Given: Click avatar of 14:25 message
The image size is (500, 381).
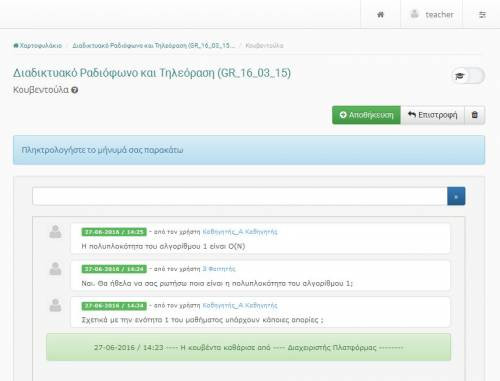Looking at the screenshot, I should (55, 232).
